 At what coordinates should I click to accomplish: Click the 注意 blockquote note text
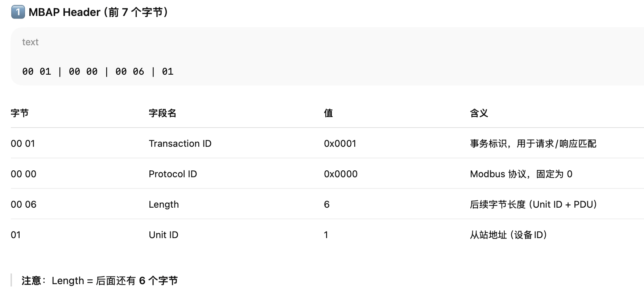(x=99, y=281)
